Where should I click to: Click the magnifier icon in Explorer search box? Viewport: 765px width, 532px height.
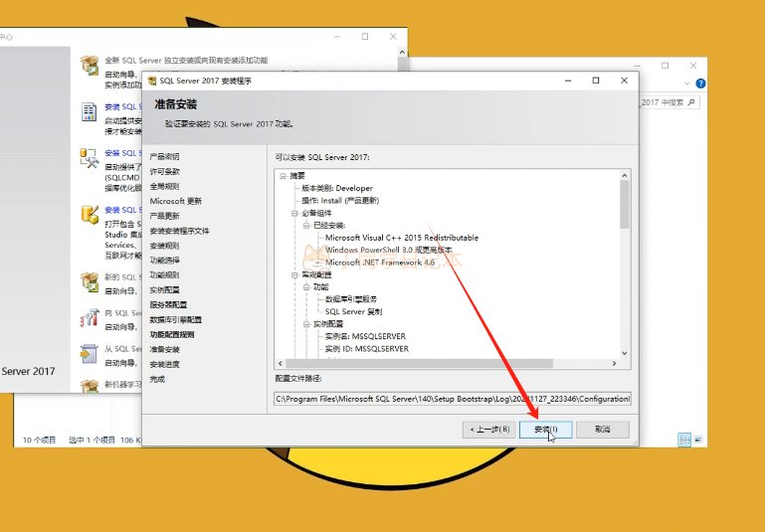(x=690, y=102)
